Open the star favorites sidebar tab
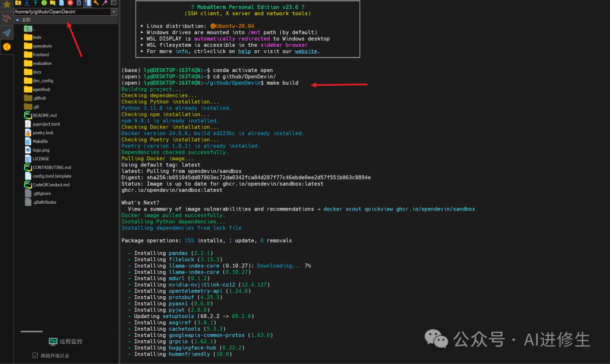 (x=7, y=5)
